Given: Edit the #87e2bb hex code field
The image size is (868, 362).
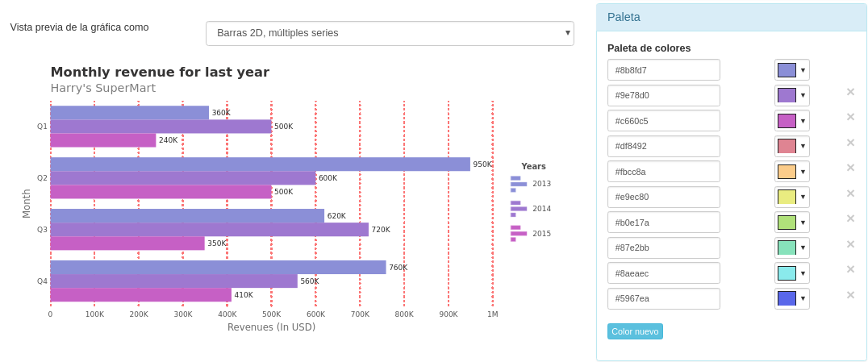Looking at the screenshot, I should 663,248.
